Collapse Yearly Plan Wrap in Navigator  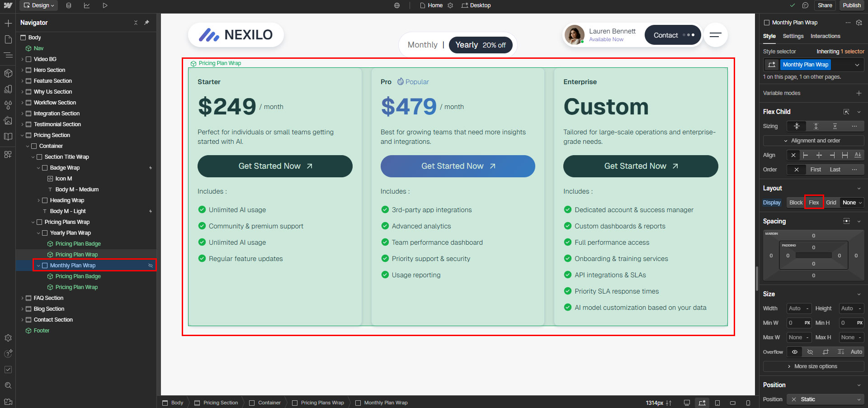click(38, 233)
